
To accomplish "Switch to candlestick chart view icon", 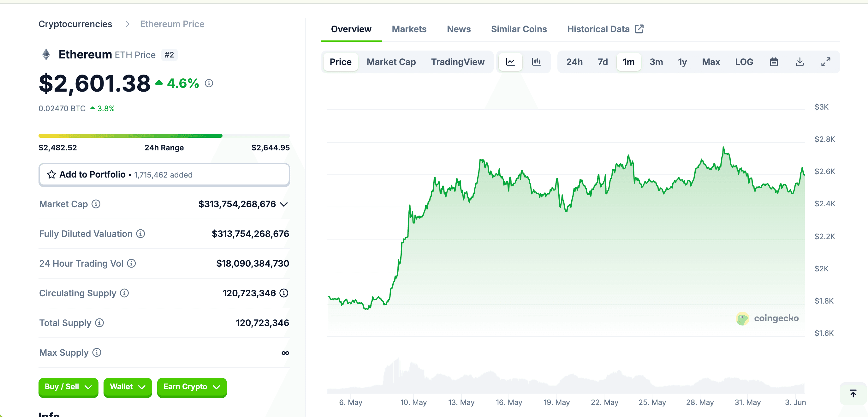I will pos(536,62).
